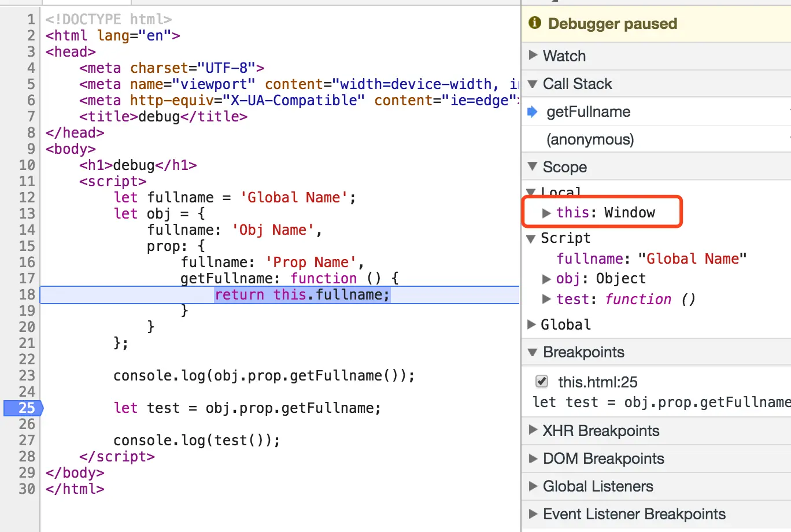Screen dimensions: 791x532
Task: Expand the 'obj: Object' variable
Action: point(546,279)
